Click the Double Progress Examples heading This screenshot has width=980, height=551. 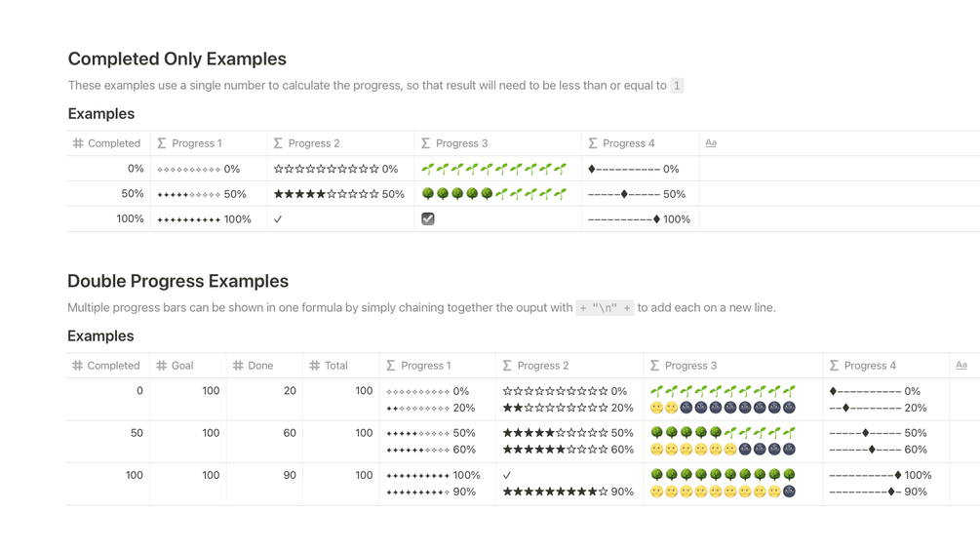(x=177, y=282)
